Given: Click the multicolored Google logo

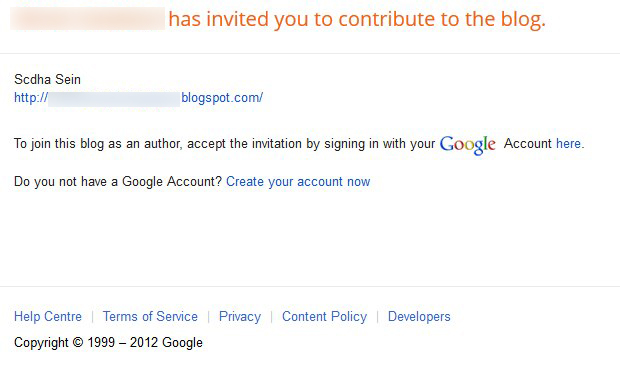Looking at the screenshot, I should [467, 145].
